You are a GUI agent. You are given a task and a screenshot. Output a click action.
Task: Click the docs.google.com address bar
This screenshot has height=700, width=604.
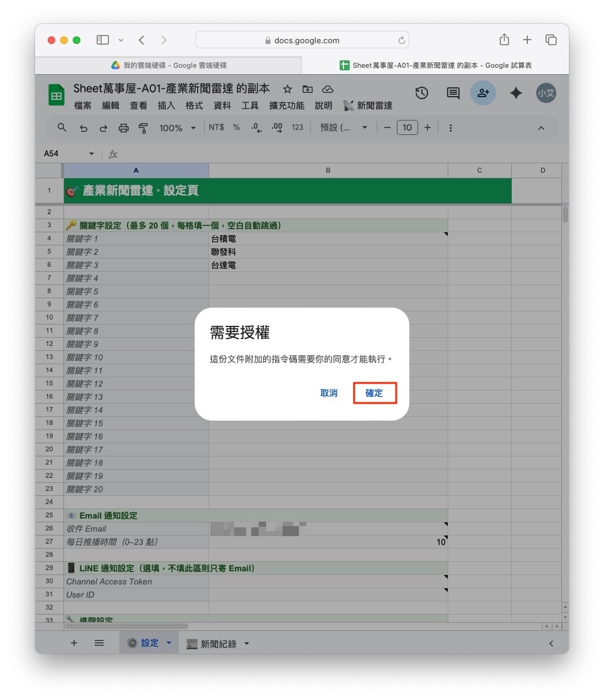tap(302, 40)
